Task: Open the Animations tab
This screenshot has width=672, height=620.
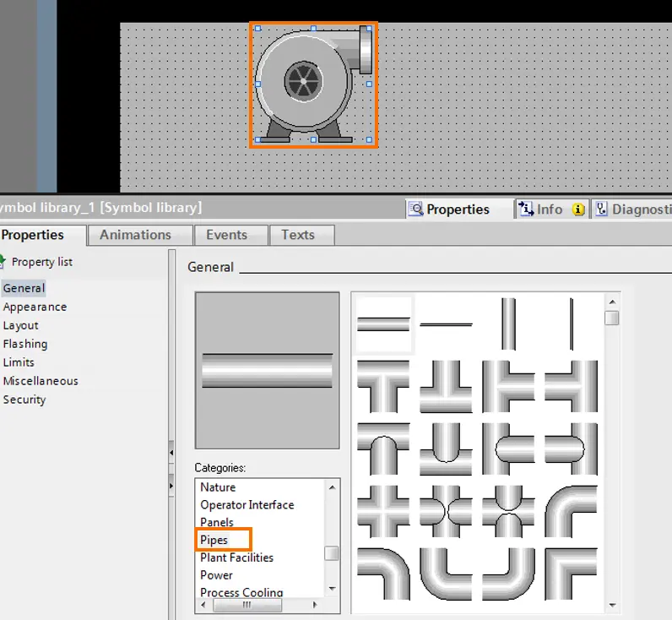Action: coord(135,235)
